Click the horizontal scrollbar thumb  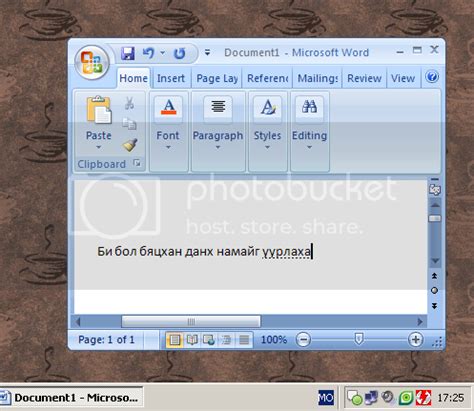point(191,321)
